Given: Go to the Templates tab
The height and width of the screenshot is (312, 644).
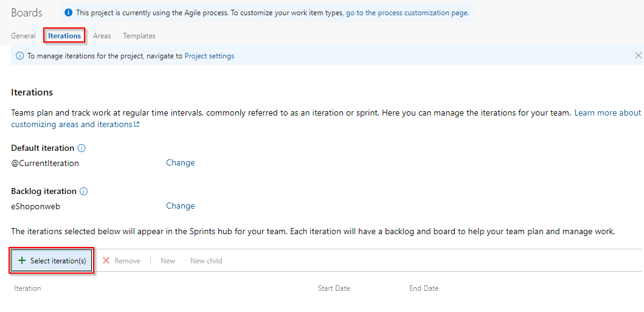Looking at the screenshot, I should [139, 36].
